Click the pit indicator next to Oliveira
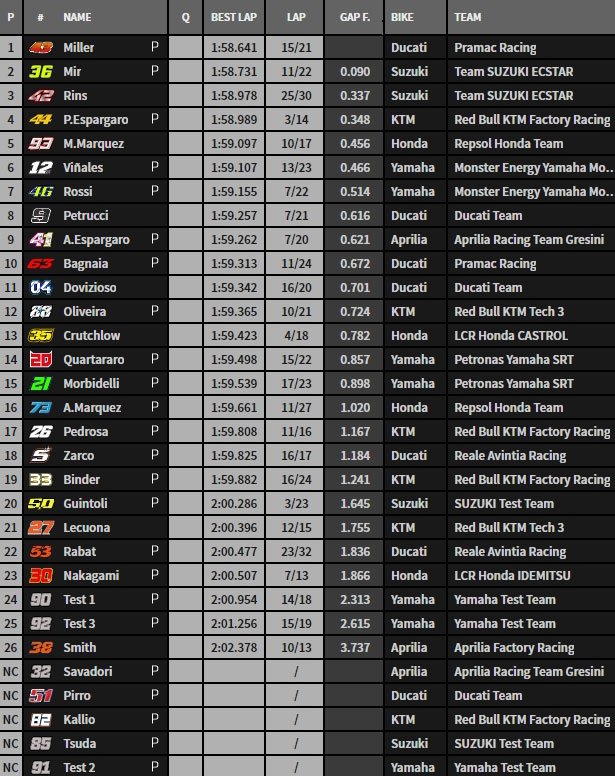The height and width of the screenshot is (776, 615). [x=154, y=312]
